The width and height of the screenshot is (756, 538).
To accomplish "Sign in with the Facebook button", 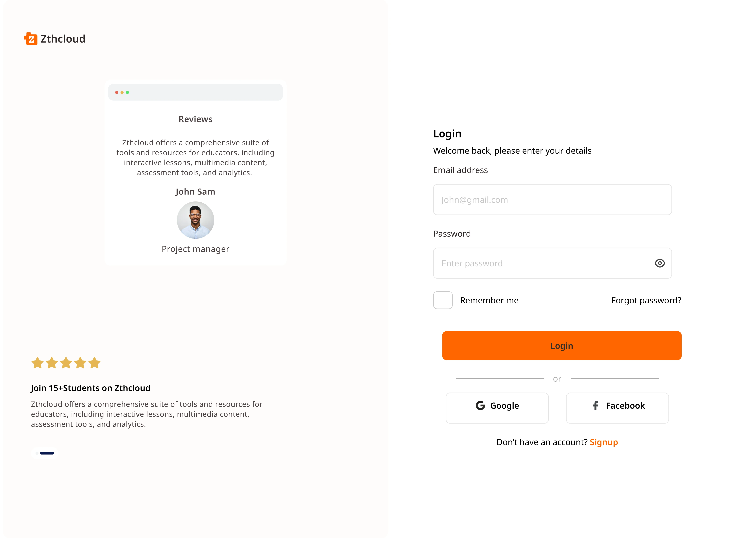I will [617, 408].
